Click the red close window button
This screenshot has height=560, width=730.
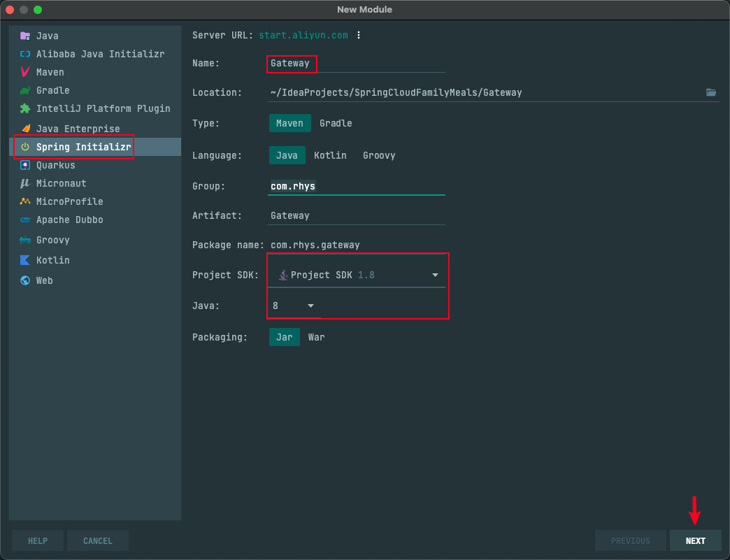[x=10, y=10]
